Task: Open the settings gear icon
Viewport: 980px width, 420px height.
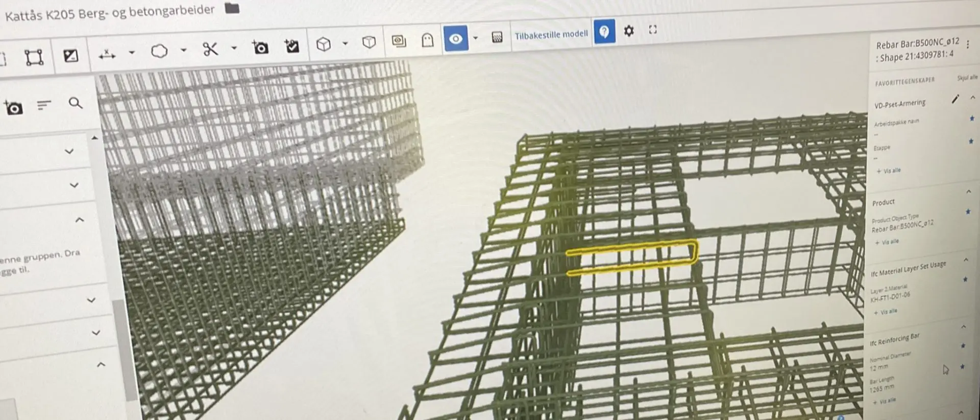Action: (629, 31)
